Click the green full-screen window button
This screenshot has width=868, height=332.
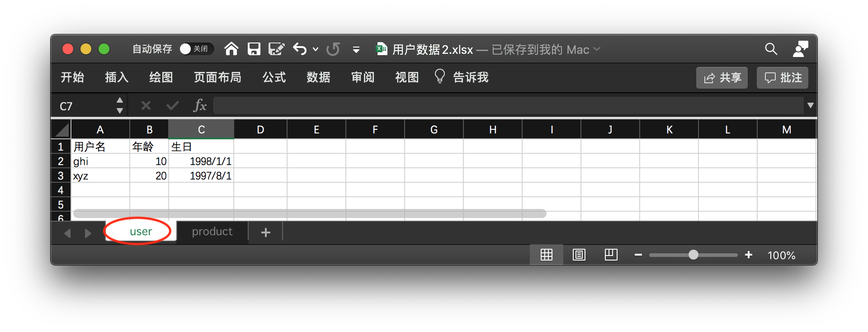pos(104,49)
